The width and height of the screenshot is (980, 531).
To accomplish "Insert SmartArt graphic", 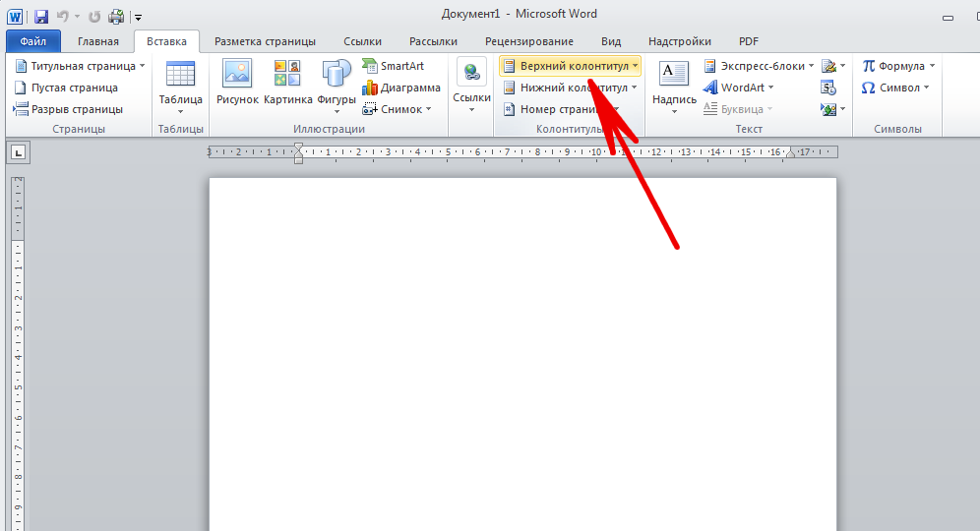I will click(394, 66).
